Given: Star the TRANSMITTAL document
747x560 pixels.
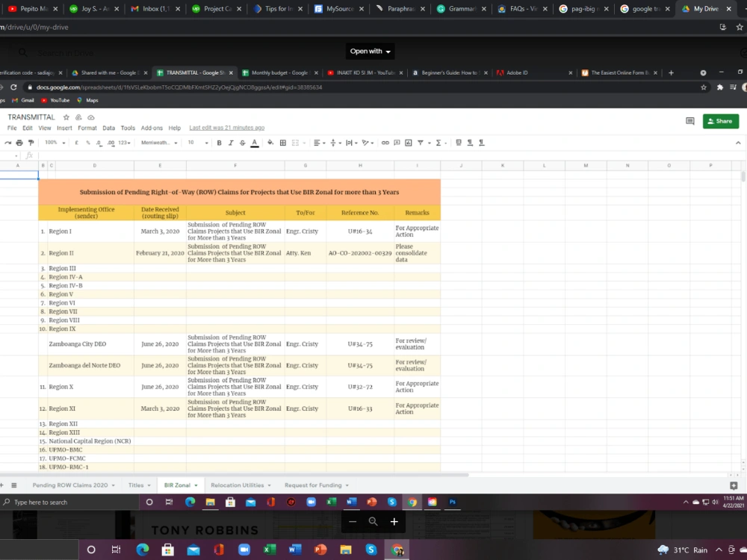Looking at the screenshot, I should coord(66,117).
